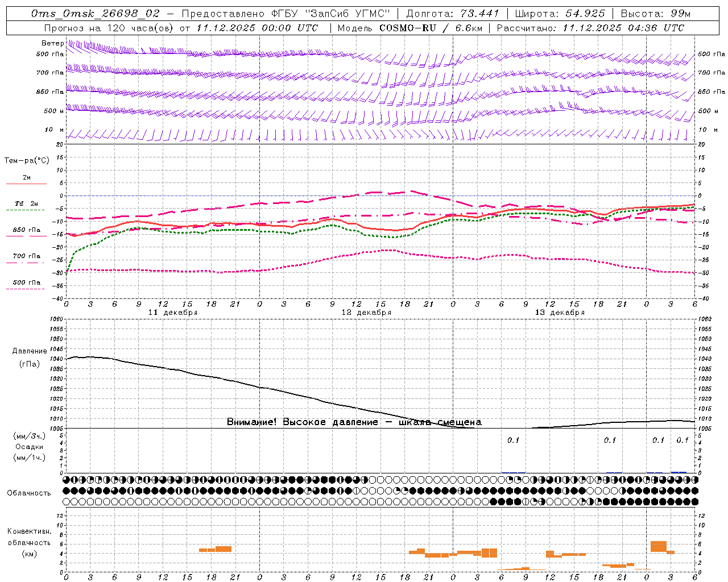Click the (мм/3ч.) precipitation unit label

click(x=30, y=436)
